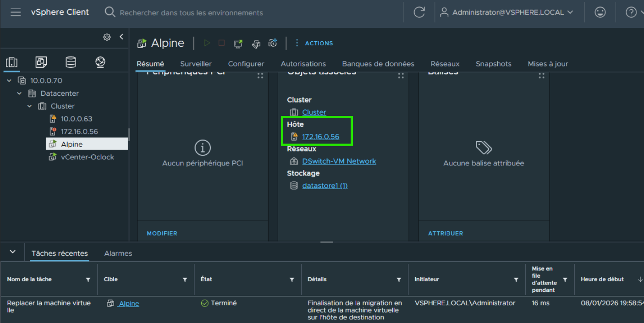Open the DSwitch-VM Network link

pos(339,161)
